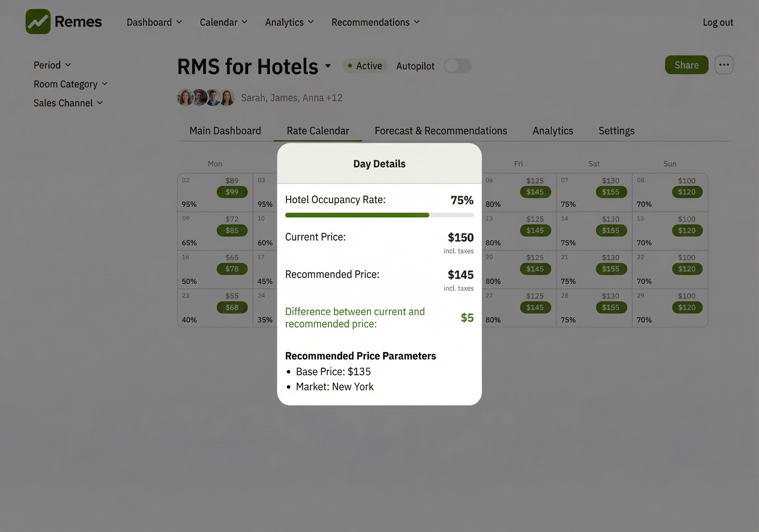The image size is (759, 532).
Task: Select the Monday 09 calendar cell
Action: coord(215,231)
